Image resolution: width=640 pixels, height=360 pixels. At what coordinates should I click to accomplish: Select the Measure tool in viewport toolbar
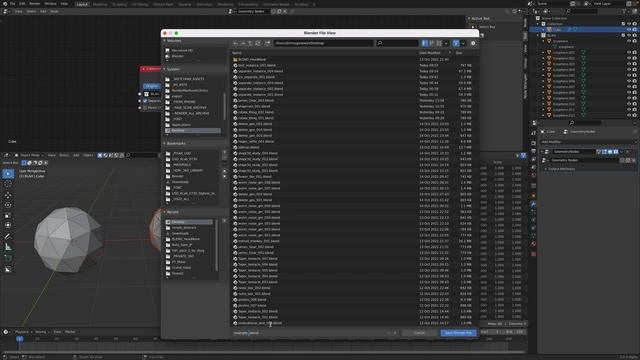pos(8,247)
